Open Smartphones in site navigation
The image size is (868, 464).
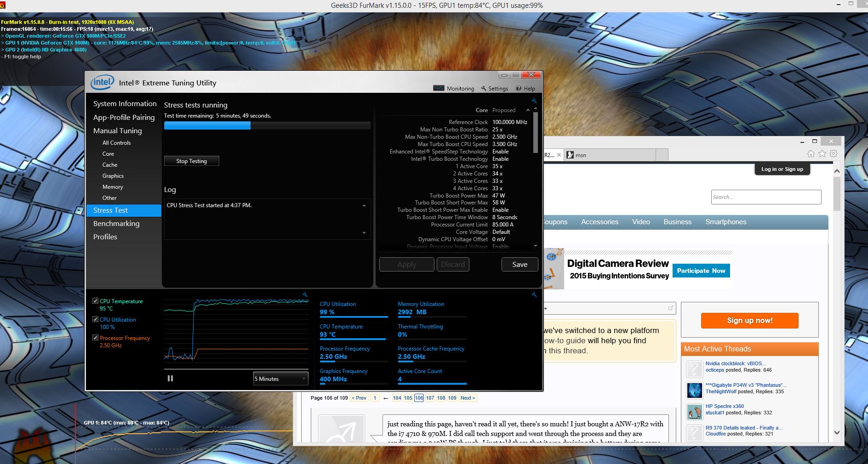pos(725,222)
